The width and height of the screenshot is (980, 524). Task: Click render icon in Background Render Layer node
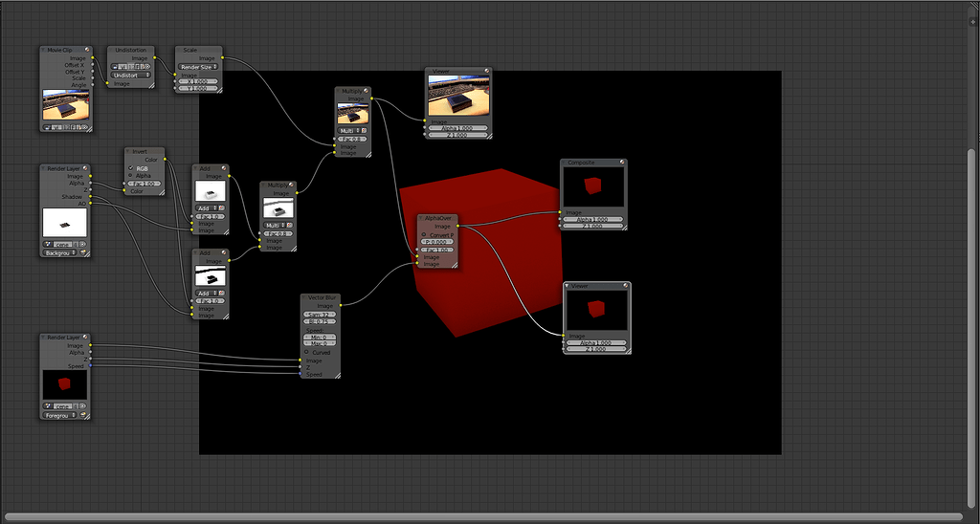coord(85,253)
